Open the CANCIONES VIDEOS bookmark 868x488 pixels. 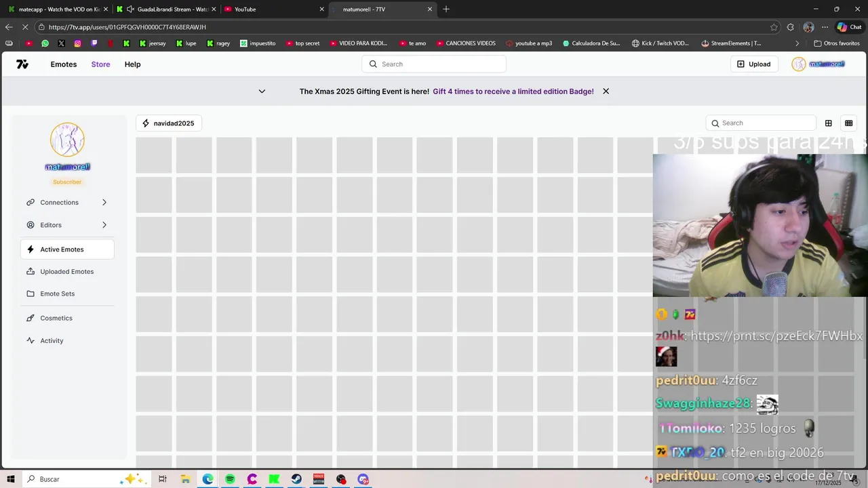[465, 43]
